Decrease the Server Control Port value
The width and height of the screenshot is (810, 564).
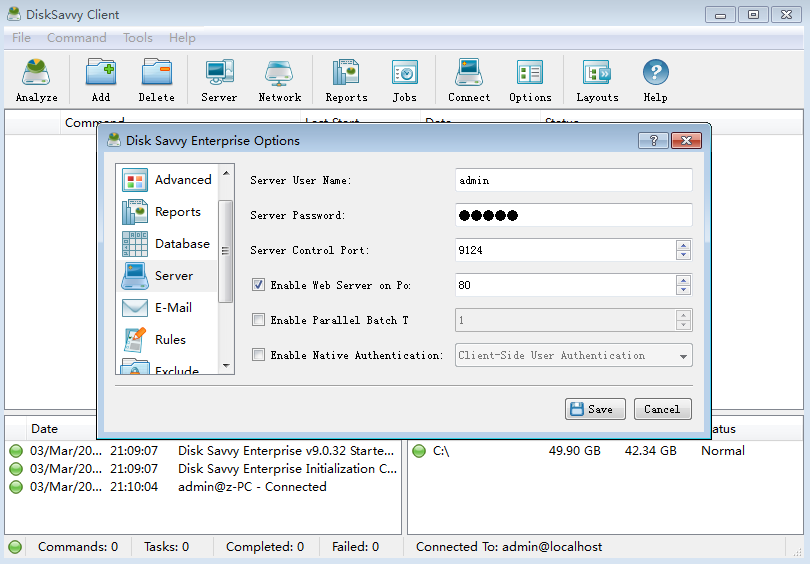pos(683,255)
